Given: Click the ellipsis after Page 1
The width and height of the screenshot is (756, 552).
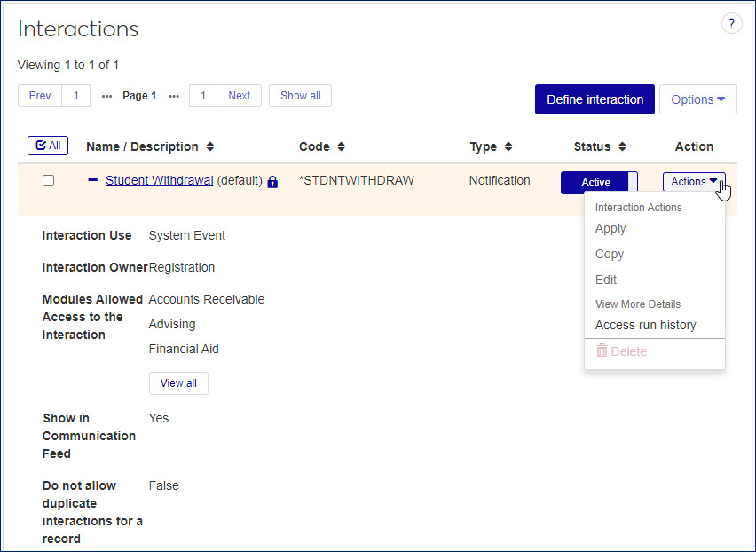Looking at the screenshot, I should point(174,96).
